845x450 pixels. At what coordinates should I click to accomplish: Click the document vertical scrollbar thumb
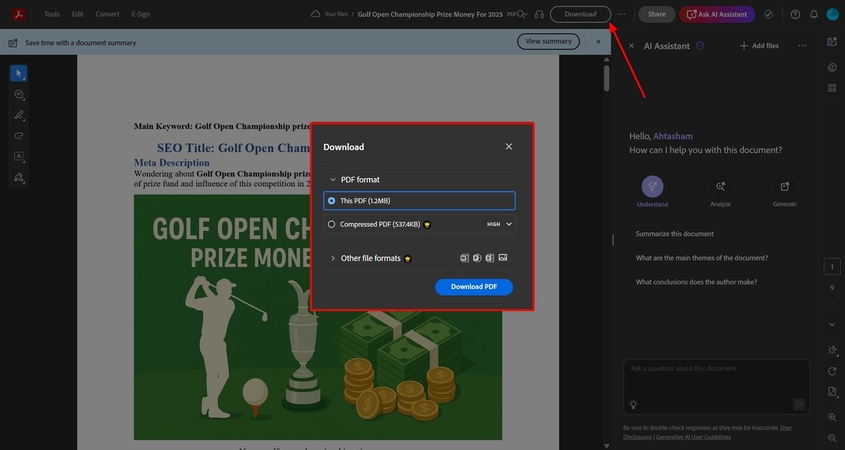[607, 78]
